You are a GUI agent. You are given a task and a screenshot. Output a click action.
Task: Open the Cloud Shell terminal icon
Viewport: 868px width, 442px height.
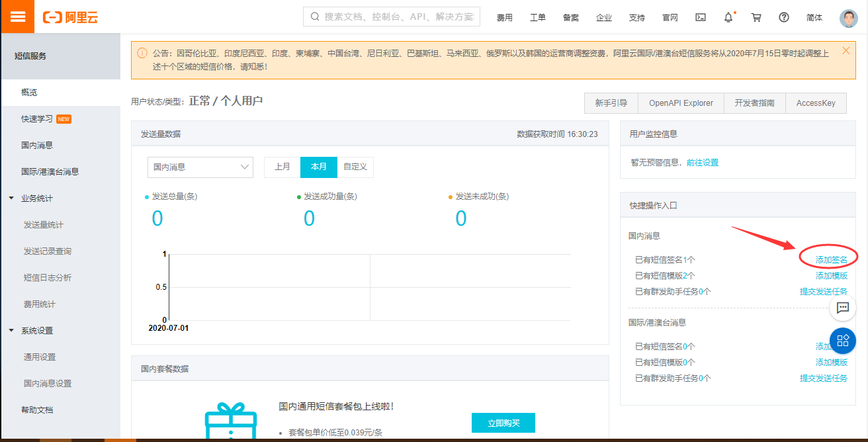point(701,17)
